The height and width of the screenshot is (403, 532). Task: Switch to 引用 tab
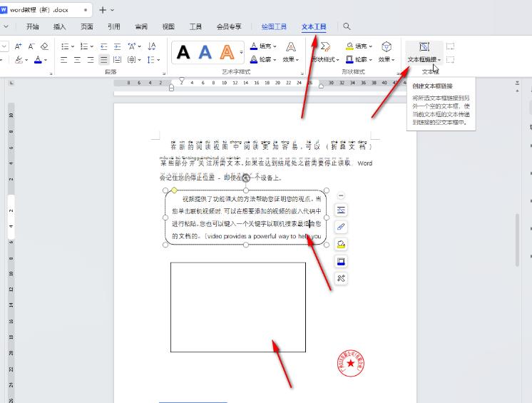point(114,26)
